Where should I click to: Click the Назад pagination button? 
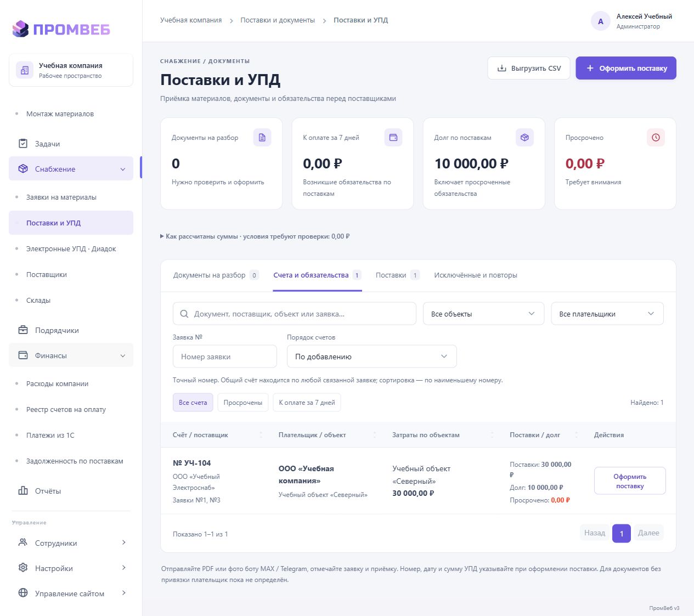pos(595,533)
